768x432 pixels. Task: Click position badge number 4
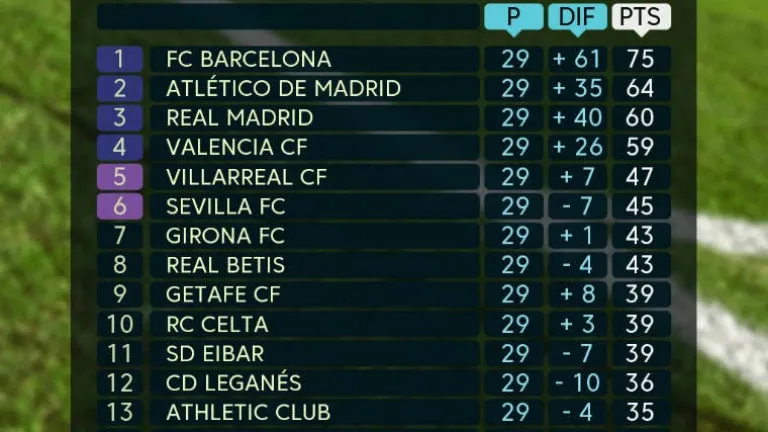click(120, 147)
